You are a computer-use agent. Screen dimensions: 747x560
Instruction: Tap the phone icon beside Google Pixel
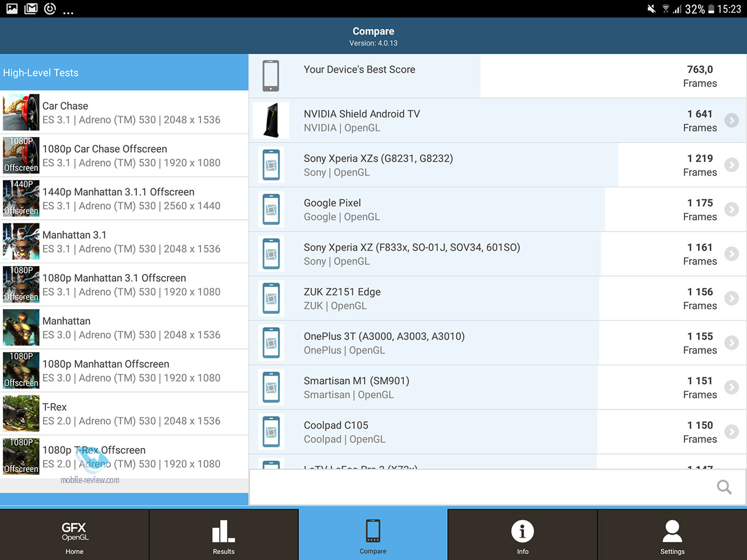271,209
